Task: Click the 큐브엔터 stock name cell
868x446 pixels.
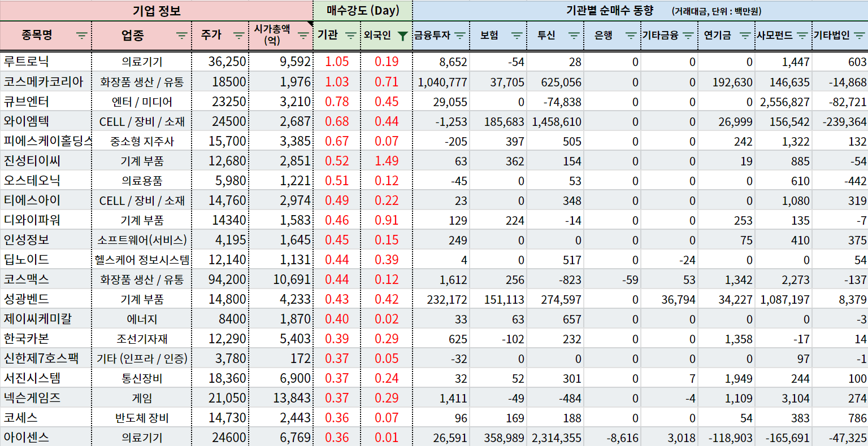Action: 46,101
